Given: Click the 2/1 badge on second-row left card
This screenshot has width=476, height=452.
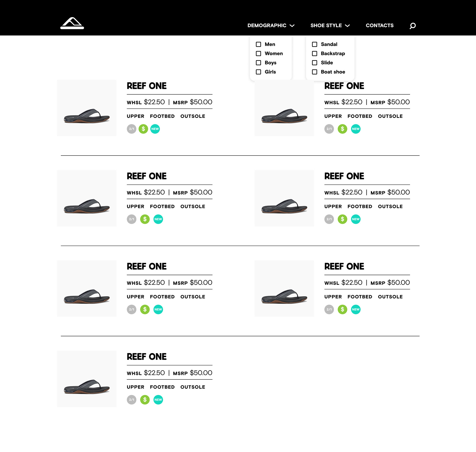Looking at the screenshot, I should (132, 219).
